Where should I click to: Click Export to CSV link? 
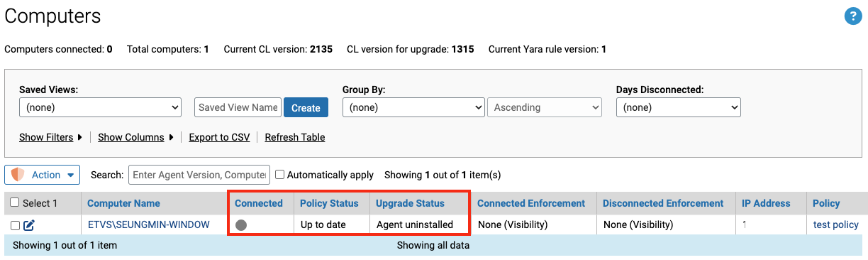[219, 137]
